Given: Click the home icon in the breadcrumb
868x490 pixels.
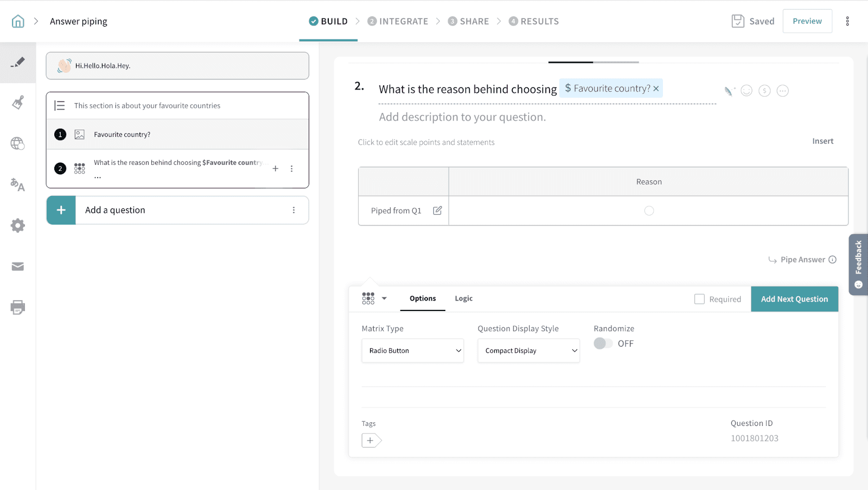Looking at the screenshot, I should coord(18,21).
